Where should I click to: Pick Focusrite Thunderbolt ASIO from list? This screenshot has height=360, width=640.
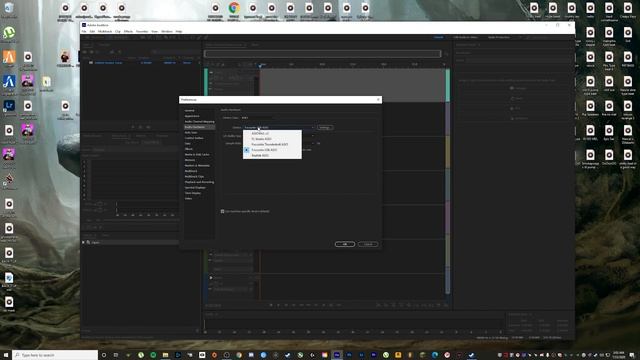272,144
